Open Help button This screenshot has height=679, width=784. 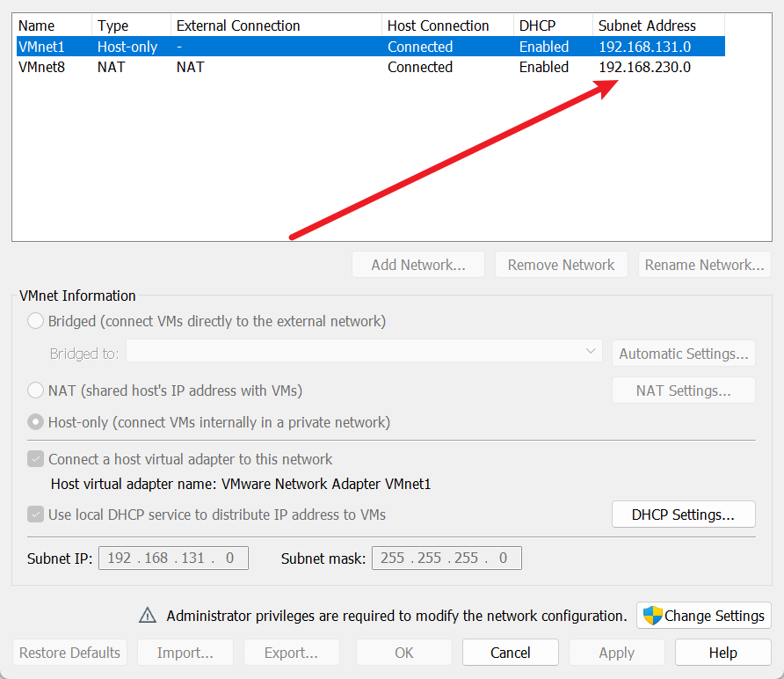click(723, 653)
